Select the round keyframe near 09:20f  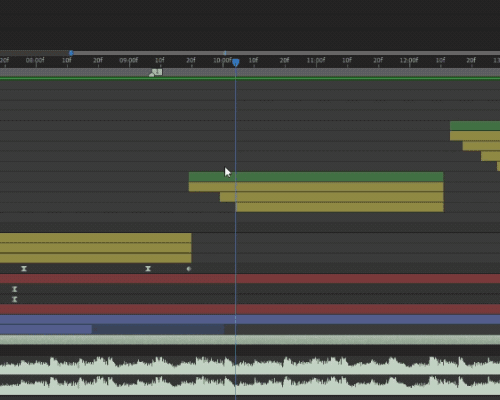pos(189,269)
